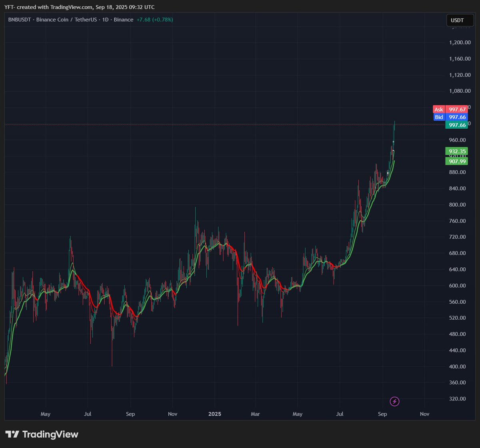Click the 320.00 price axis label
The height and width of the screenshot is (448, 480).
tap(457, 399)
